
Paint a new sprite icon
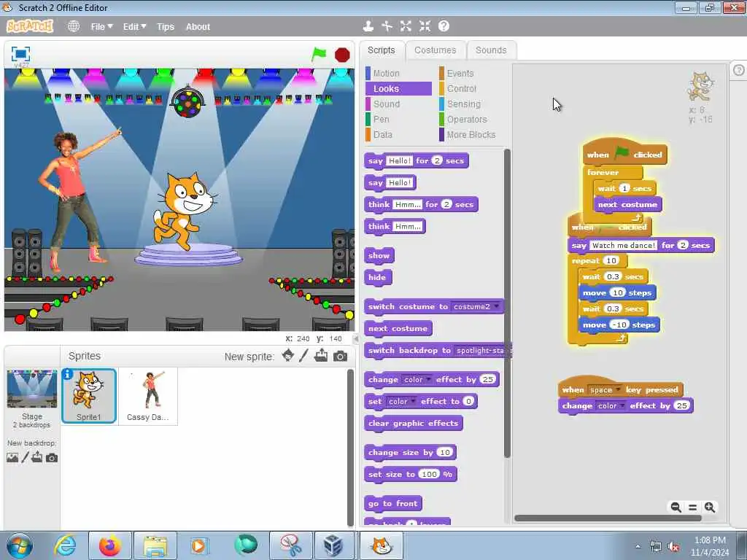(304, 356)
